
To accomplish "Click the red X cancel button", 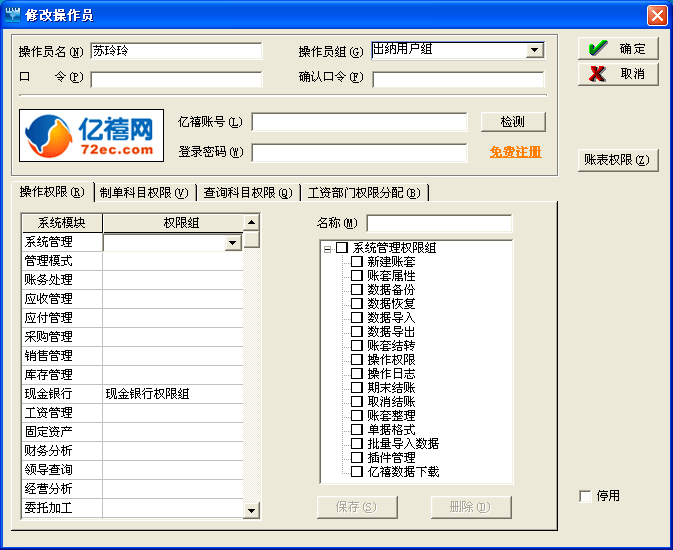I will point(617,74).
